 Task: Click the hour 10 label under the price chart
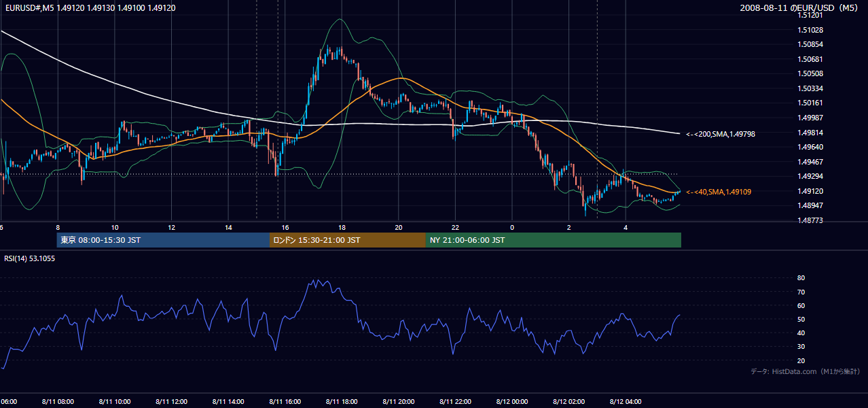pos(115,228)
